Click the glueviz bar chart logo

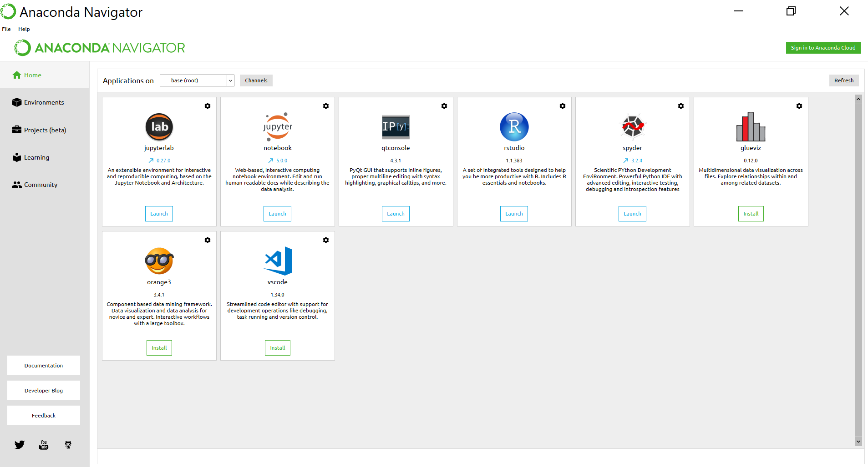751,127
